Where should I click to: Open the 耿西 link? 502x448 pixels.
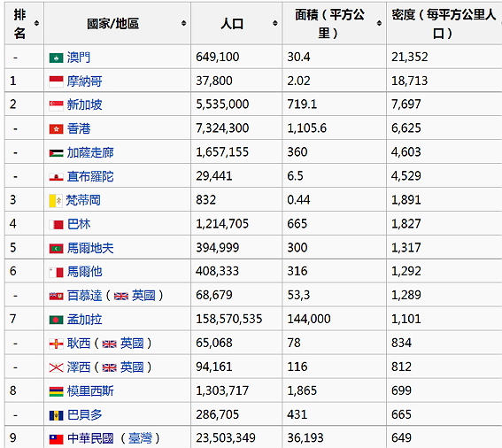point(79,344)
